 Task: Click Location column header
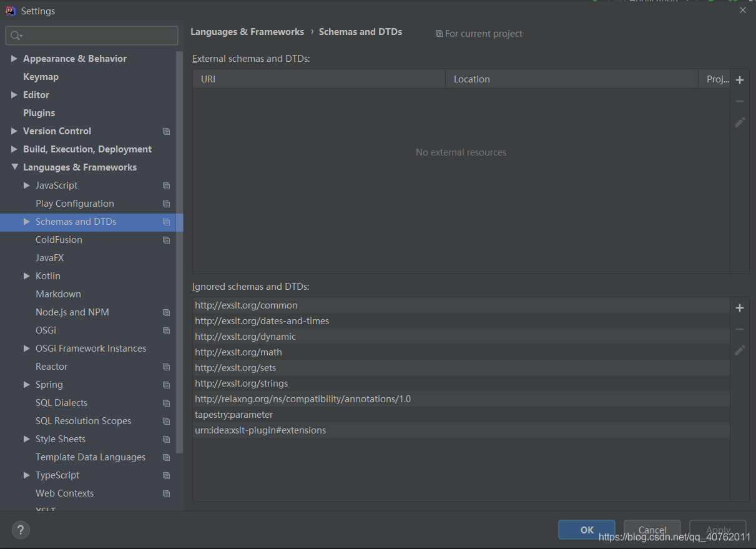coord(572,79)
